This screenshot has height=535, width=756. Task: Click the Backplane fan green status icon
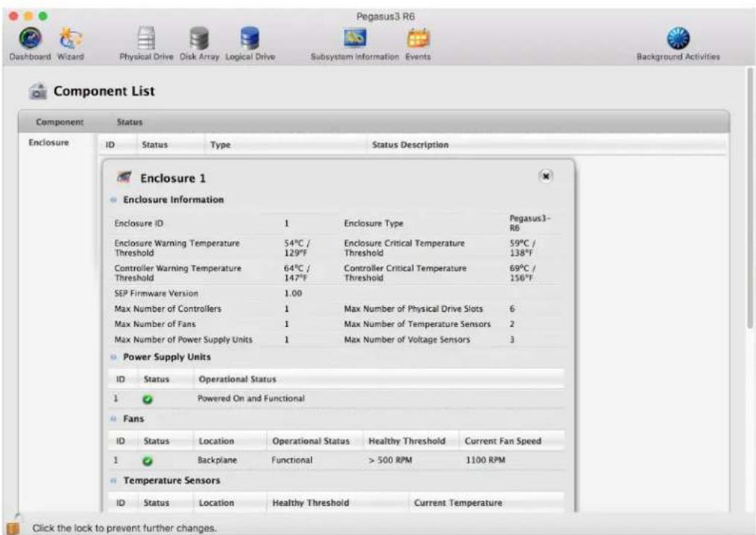pyautogui.click(x=148, y=460)
